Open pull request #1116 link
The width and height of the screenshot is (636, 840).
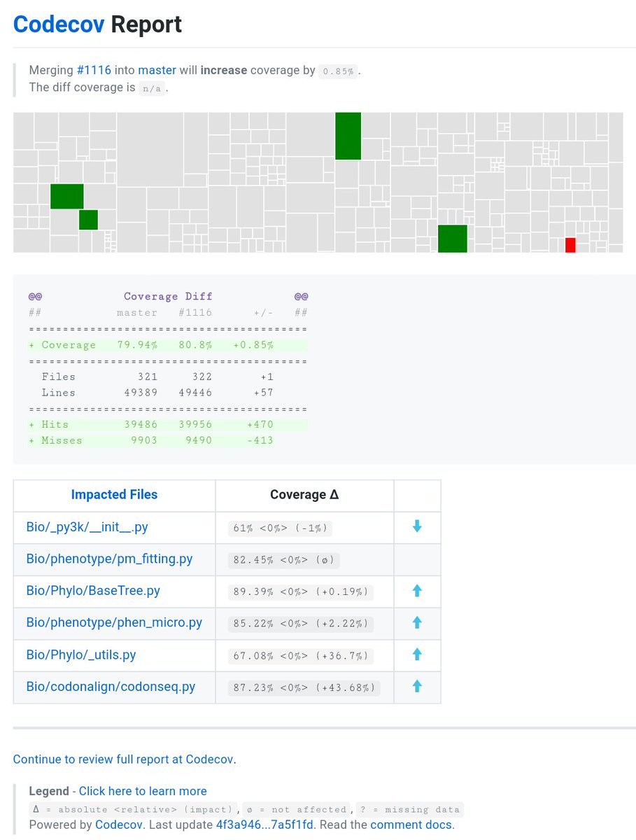[x=94, y=71]
